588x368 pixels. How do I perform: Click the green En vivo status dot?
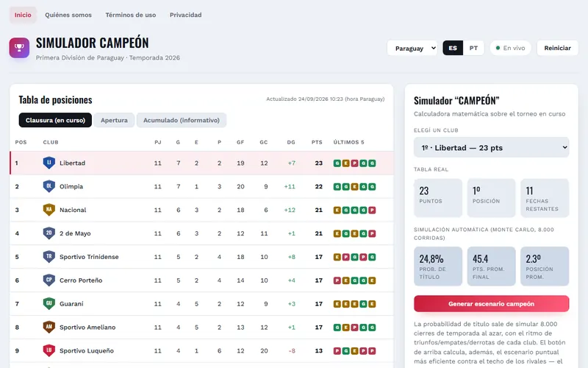click(498, 48)
